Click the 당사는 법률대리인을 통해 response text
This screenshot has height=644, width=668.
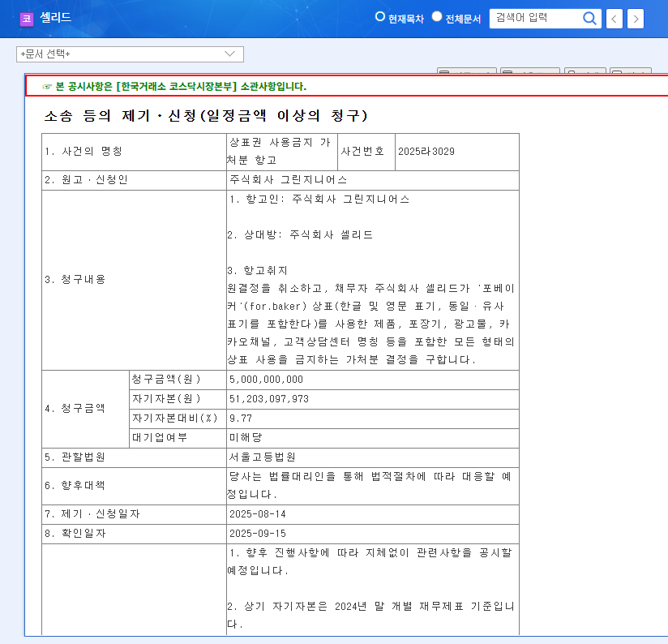coord(370,486)
